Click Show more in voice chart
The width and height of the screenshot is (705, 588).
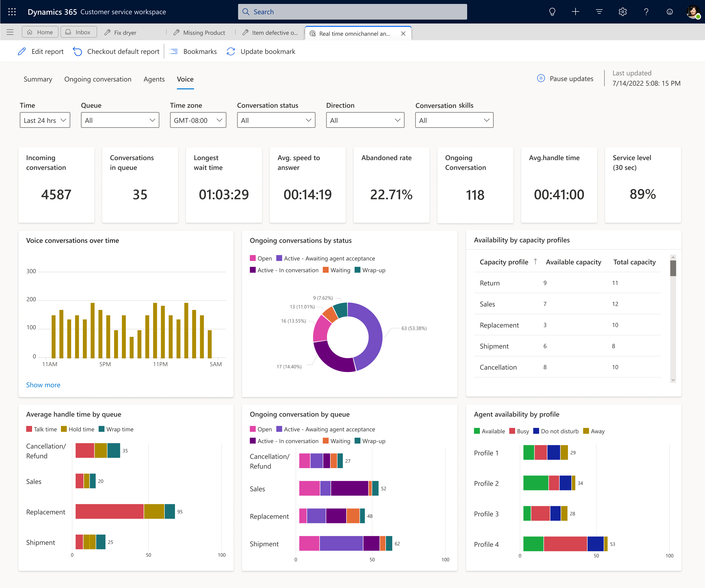[x=44, y=385]
